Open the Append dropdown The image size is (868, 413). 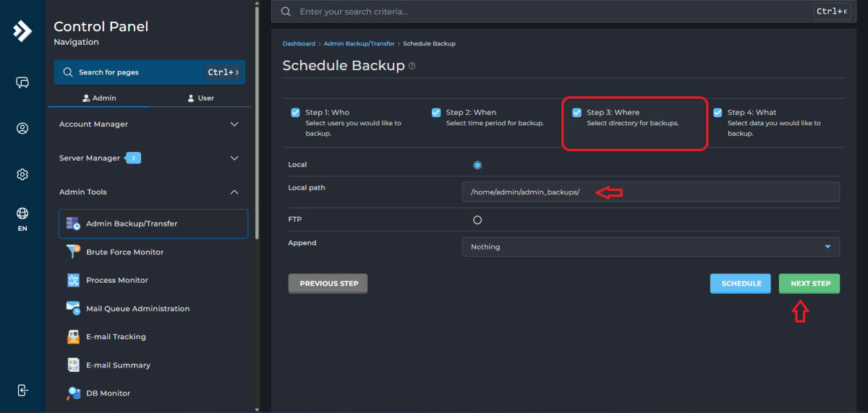pos(650,247)
